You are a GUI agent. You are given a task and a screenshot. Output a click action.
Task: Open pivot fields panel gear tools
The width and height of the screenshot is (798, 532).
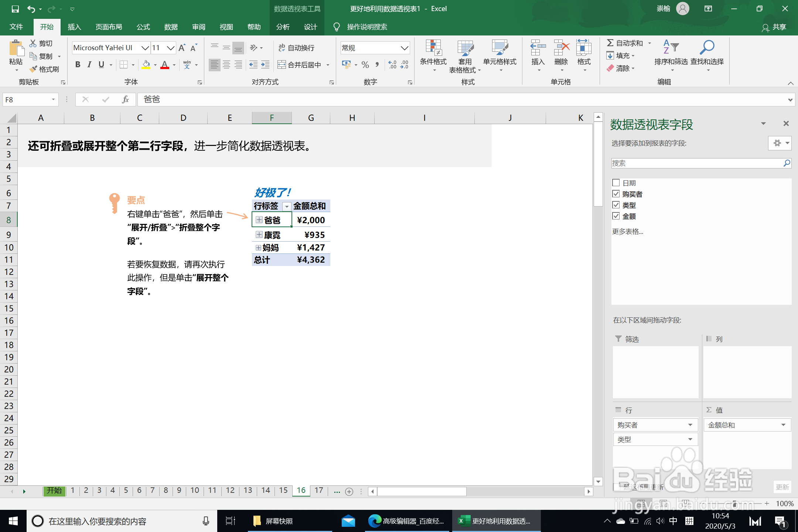pyautogui.click(x=780, y=143)
